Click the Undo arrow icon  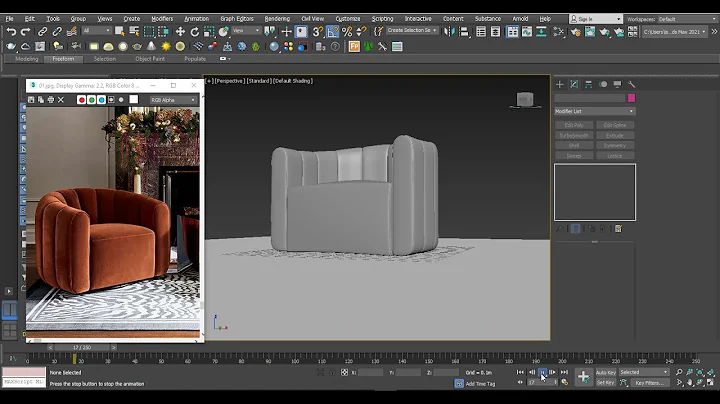(10, 31)
